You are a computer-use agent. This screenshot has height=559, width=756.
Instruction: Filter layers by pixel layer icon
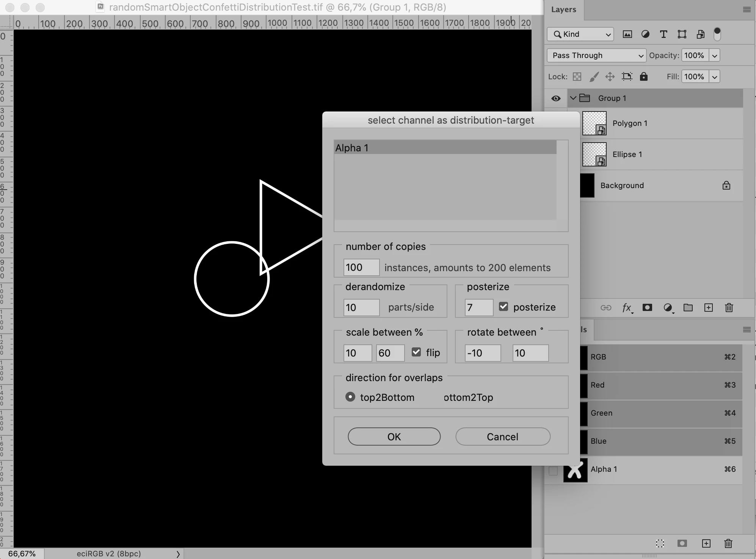[x=627, y=34]
